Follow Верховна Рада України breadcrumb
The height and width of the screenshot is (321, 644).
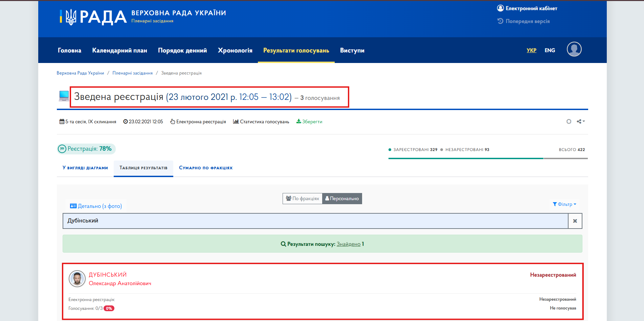(x=80, y=73)
